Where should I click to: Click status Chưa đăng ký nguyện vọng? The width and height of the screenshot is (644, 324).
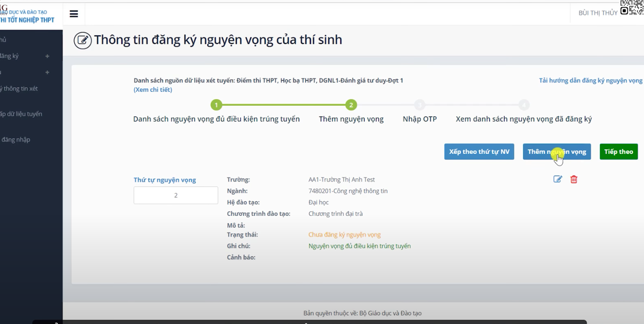(x=345, y=234)
